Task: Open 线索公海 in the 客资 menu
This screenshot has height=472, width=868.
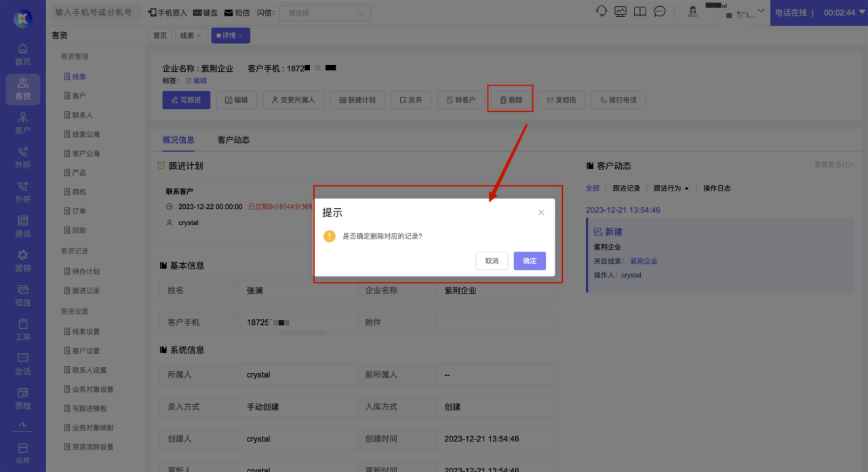Action: (x=85, y=134)
